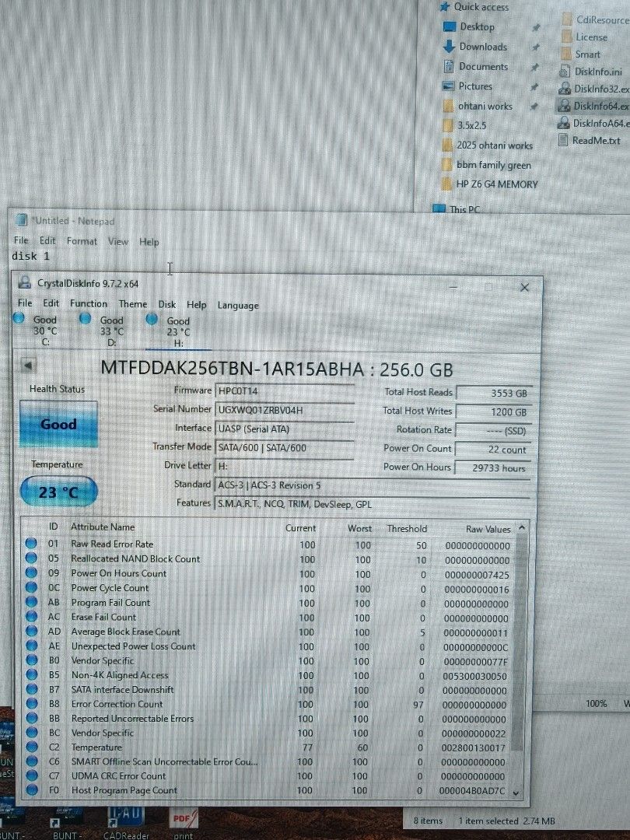The width and height of the screenshot is (630, 840).
Task: Click status icon of Erase Fail Count
Action: pyautogui.click(x=31, y=616)
